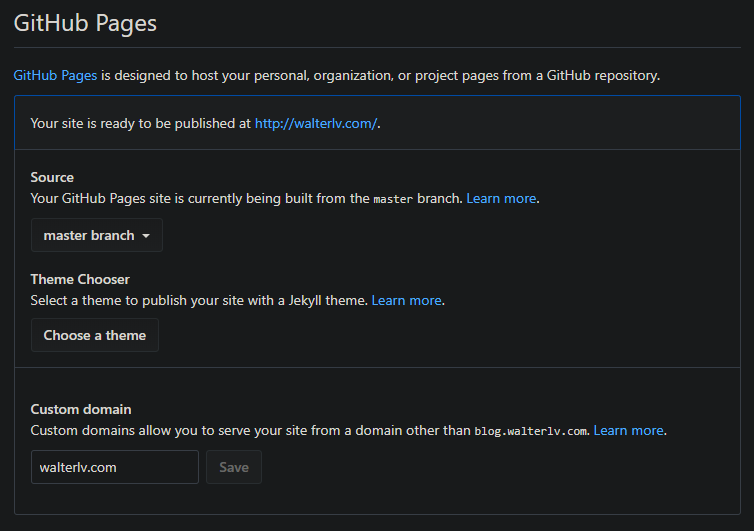Visit the http://walterlv.com/ published site link
The width and height of the screenshot is (754, 531).
coord(316,124)
